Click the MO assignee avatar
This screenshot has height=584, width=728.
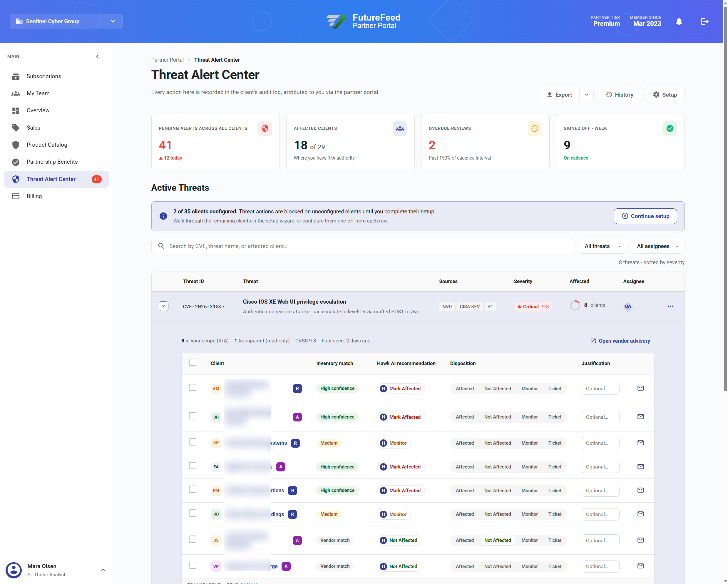(627, 307)
